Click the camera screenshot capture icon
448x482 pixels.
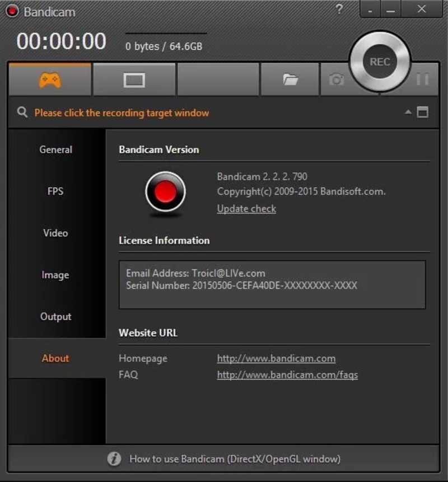point(336,80)
